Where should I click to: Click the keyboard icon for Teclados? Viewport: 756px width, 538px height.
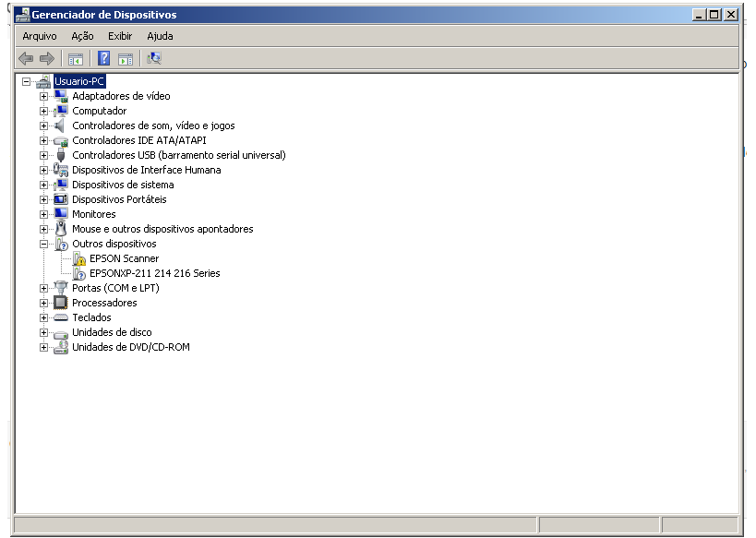pyautogui.click(x=61, y=317)
